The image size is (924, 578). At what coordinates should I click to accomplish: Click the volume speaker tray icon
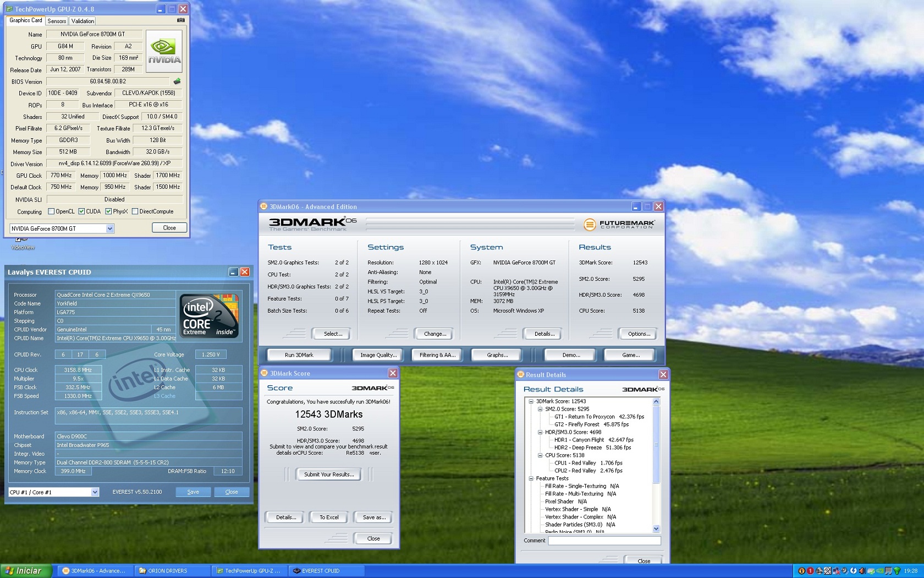tap(862, 571)
